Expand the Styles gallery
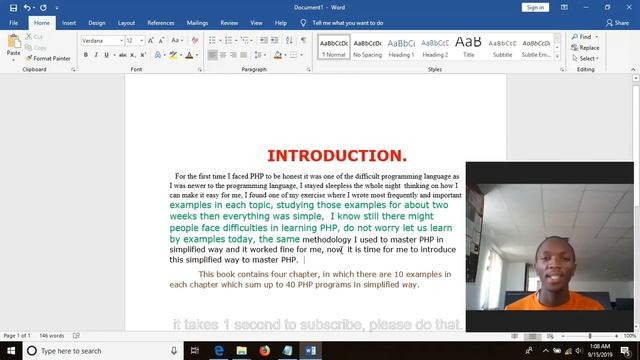Viewport: 640px width, 360px height. [x=557, y=57]
